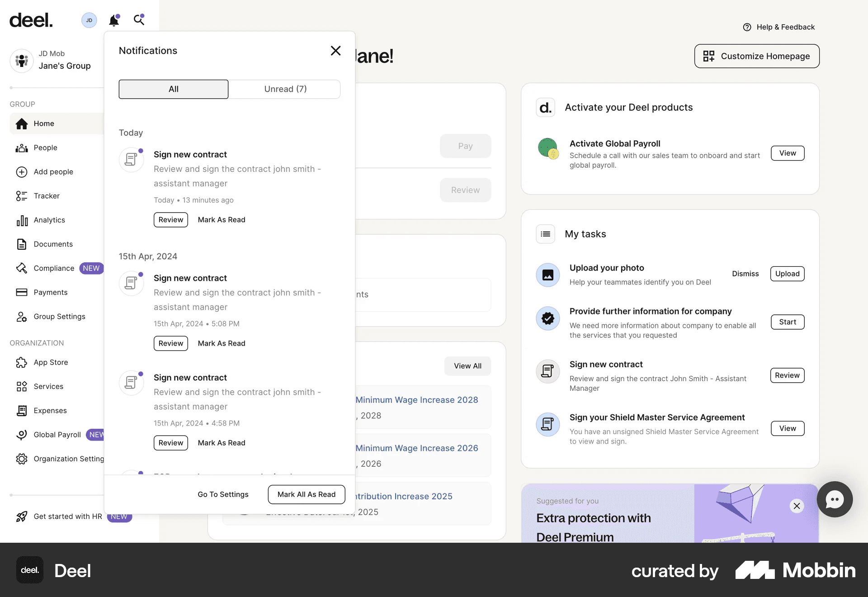868x597 pixels.
Task: Click the Group Settings icon
Action: click(x=22, y=317)
